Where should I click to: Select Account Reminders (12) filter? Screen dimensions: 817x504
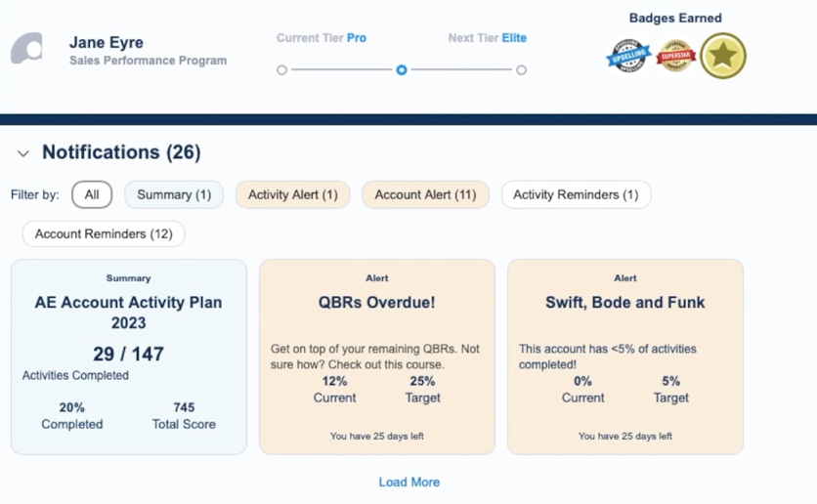pyautogui.click(x=104, y=234)
